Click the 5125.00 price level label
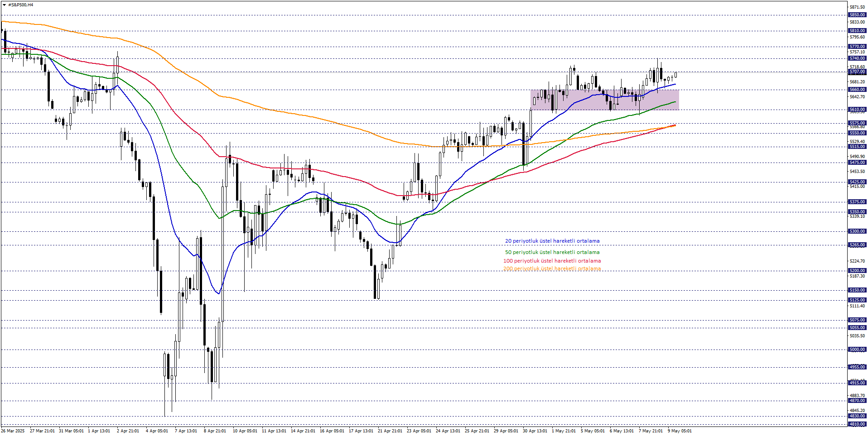This screenshot has height=436, width=868. [857, 300]
